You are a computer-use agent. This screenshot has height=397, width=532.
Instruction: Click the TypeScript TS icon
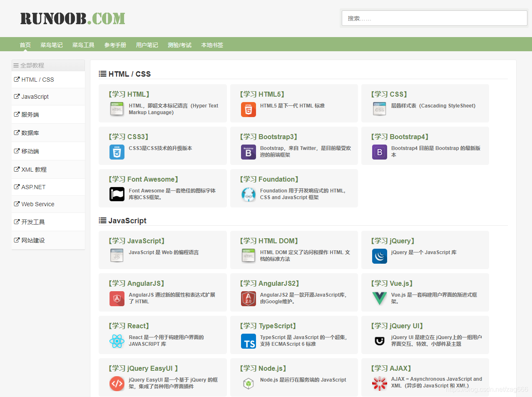(x=249, y=341)
